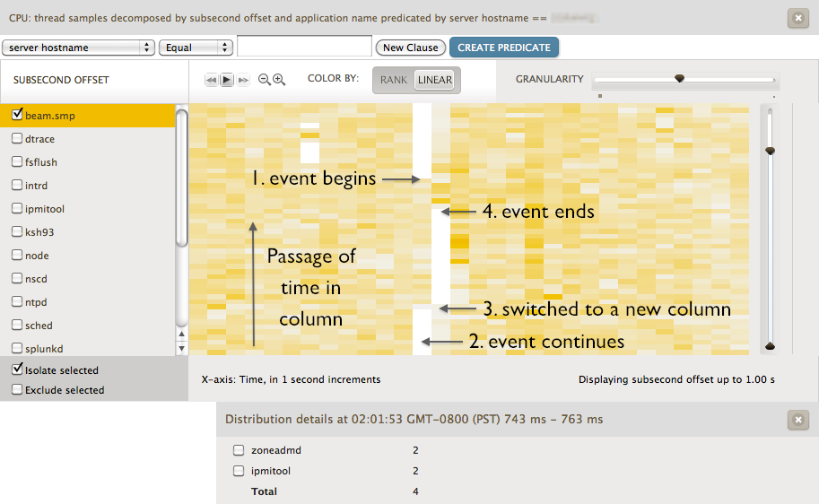Click the rewind playback icon
Screen dimensions: 819x504
(x=212, y=80)
